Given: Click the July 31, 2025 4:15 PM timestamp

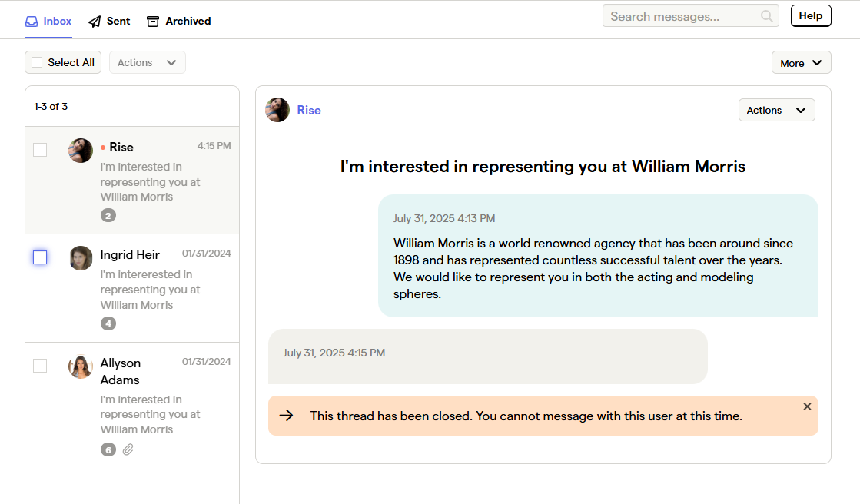Looking at the screenshot, I should (334, 353).
